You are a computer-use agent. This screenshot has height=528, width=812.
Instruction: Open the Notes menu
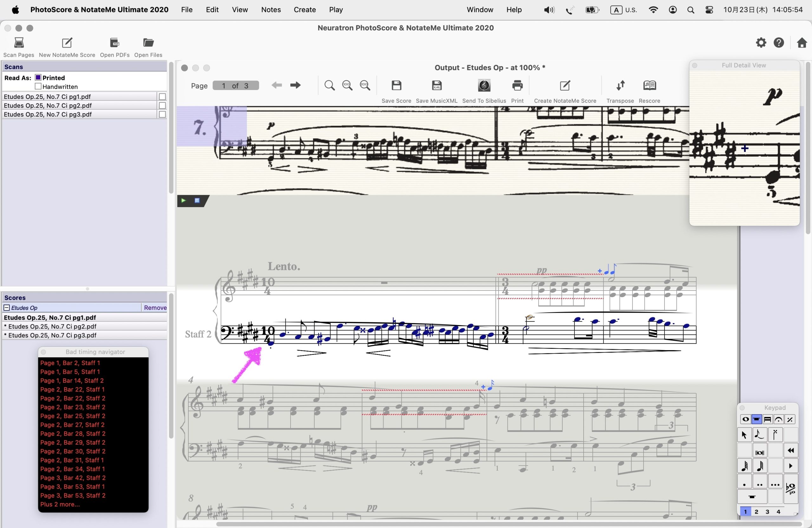pos(271,10)
